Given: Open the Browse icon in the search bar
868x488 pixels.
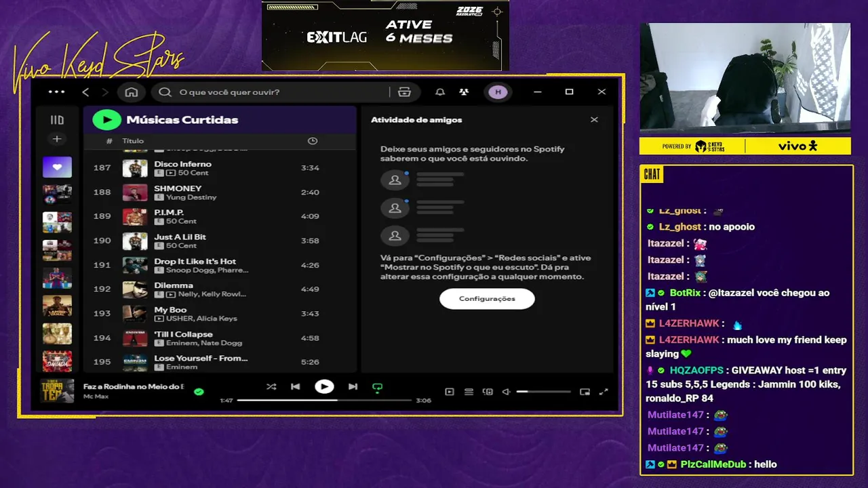Looking at the screenshot, I should coord(405,92).
